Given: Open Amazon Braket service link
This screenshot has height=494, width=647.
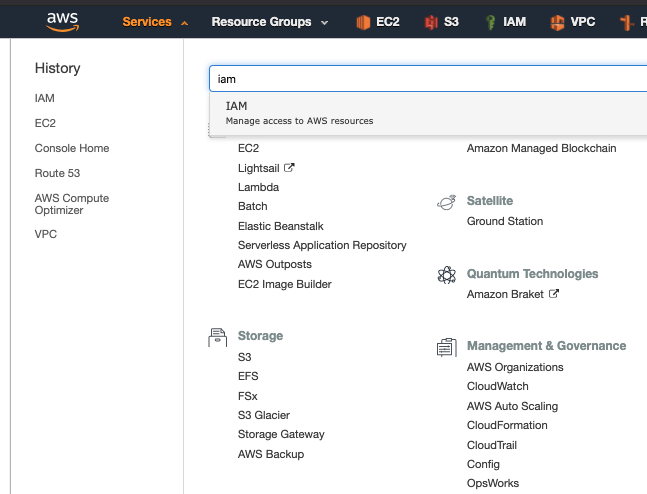Looking at the screenshot, I should [505, 294].
